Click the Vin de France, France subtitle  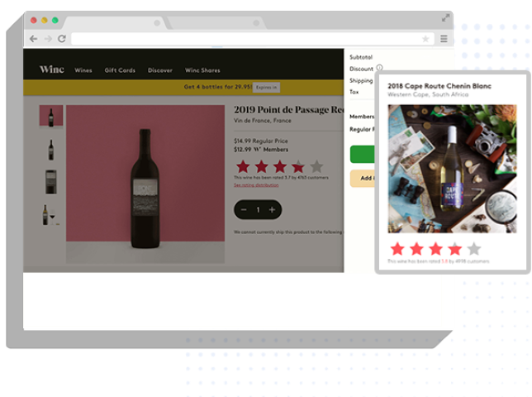pos(262,121)
